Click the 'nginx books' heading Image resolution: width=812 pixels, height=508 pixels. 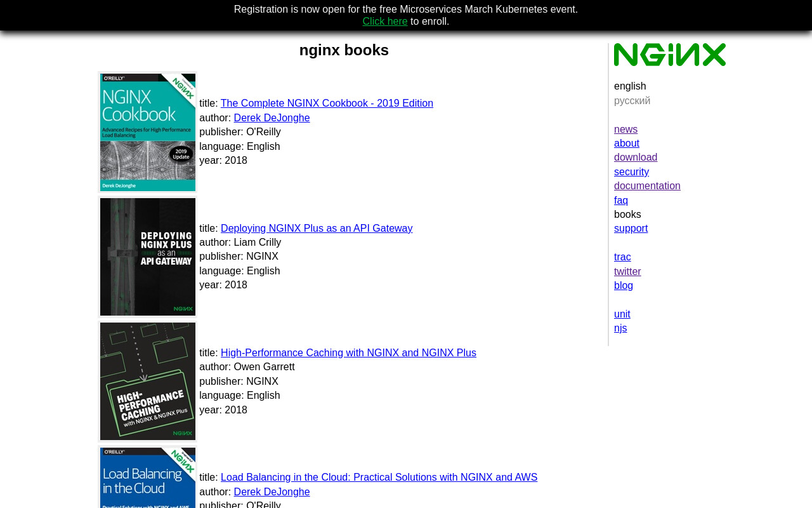coord(344,50)
